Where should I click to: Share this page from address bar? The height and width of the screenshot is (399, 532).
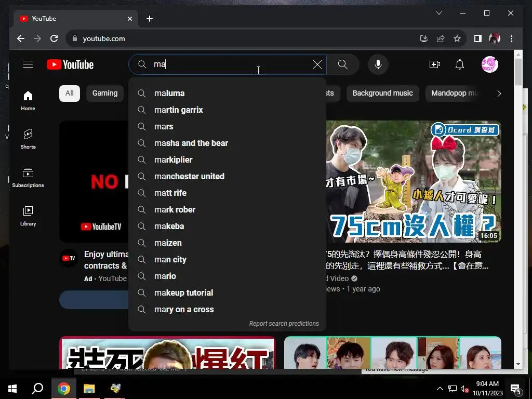(x=441, y=38)
